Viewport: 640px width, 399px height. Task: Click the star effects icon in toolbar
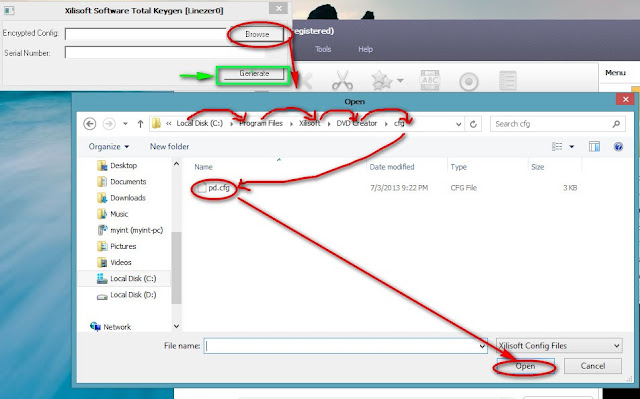pyautogui.click(x=382, y=80)
